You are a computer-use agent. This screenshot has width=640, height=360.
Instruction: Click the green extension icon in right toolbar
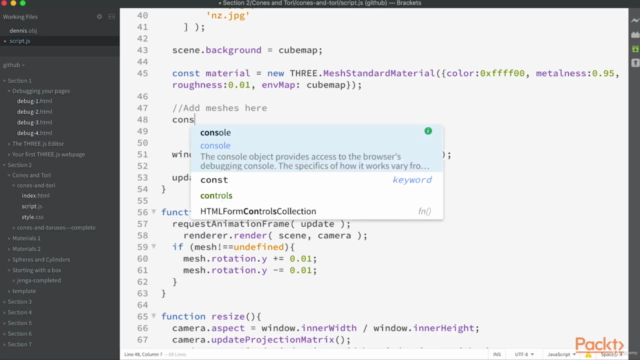tap(635, 49)
